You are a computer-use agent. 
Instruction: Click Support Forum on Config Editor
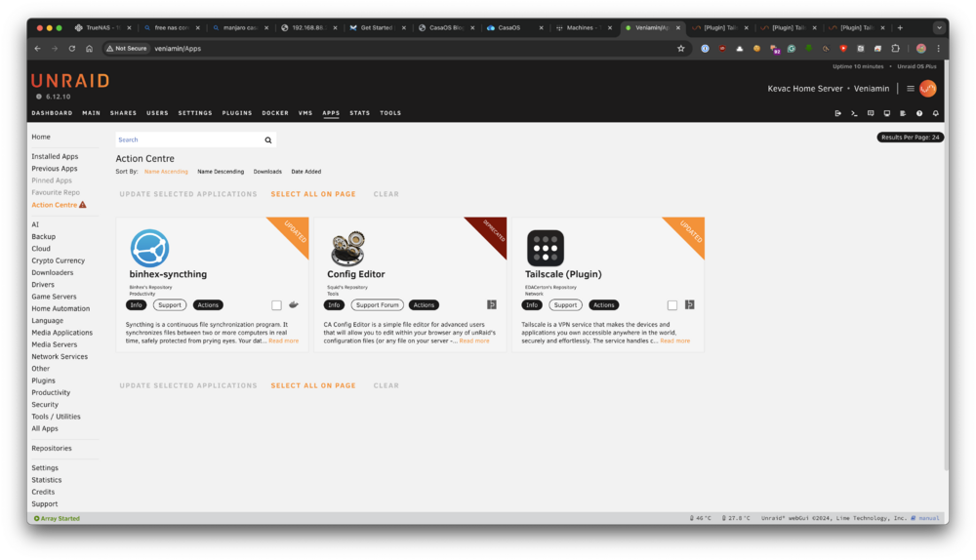click(377, 305)
